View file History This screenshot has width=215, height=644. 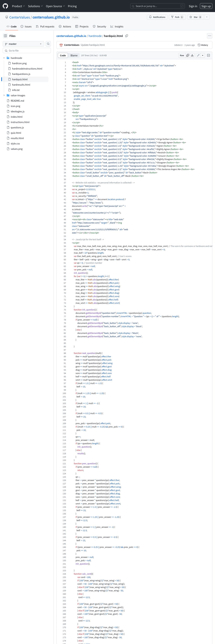click(x=203, y=45)
